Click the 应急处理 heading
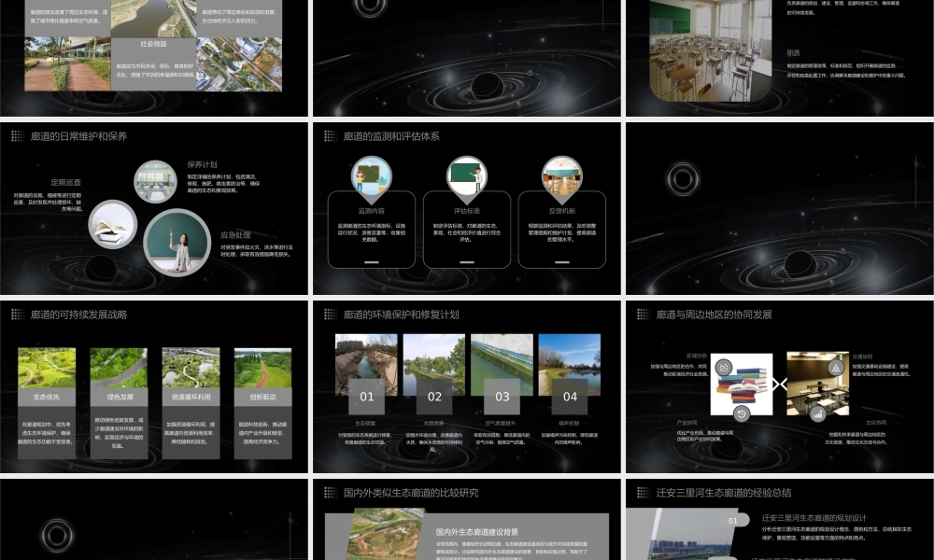This screenshot has height=560, width=934. click(235, 235)
